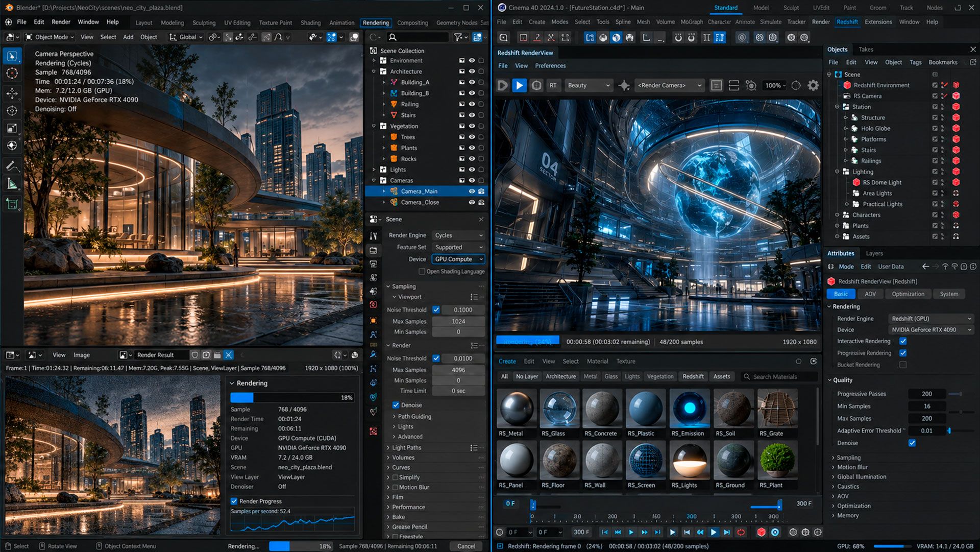This screenshot has height=552, width=980.
Task: Open Preferences in Redshift RenderView
Action: point(550,65)
